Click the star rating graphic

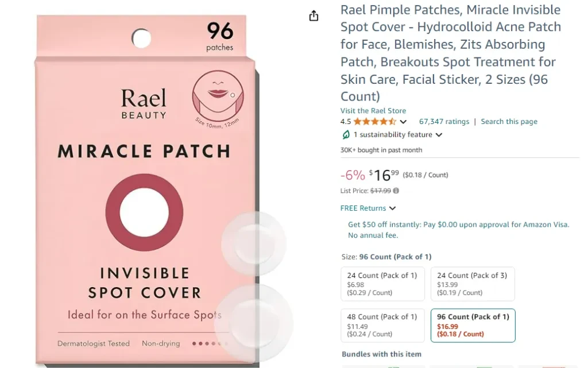374,121
